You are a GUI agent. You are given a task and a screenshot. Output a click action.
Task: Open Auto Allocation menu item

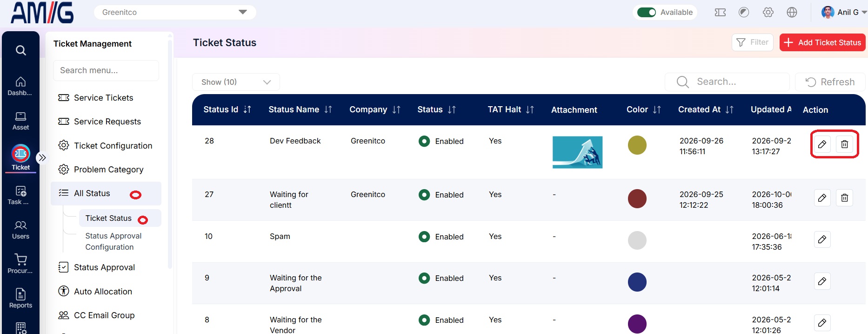106,292
